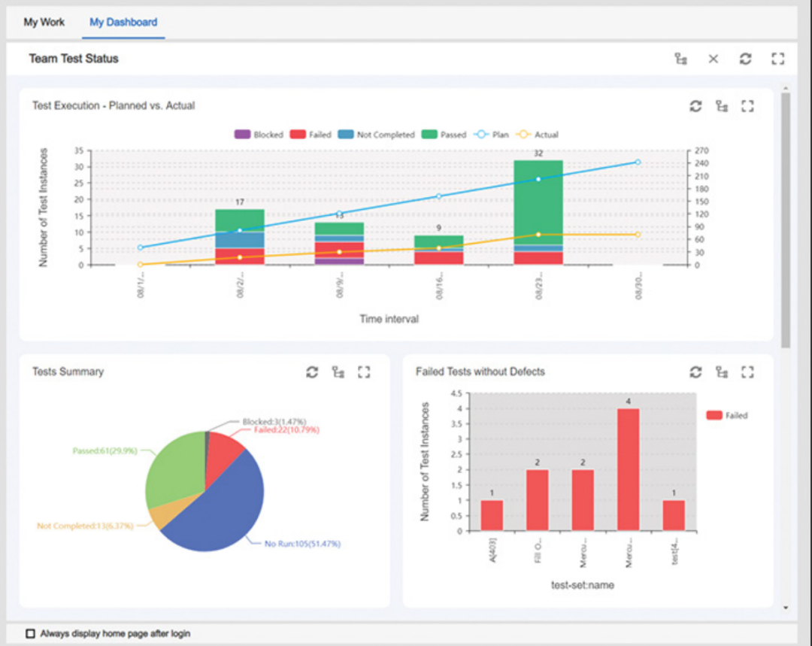Maximize the Failed Tests without Defects panel
The image size is (812, 646).
[x=747, y=372]
